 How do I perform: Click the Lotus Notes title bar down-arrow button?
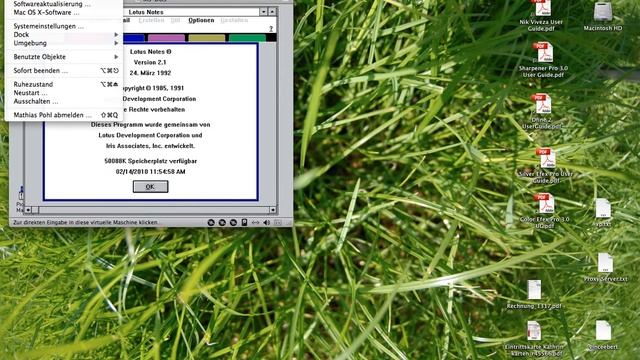click(x=264, y=12)
